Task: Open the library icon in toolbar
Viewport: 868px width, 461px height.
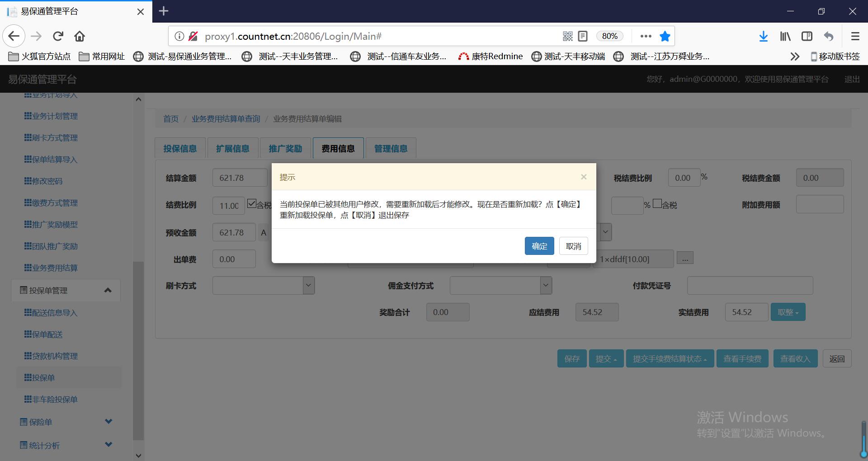Action: point(785,36)
